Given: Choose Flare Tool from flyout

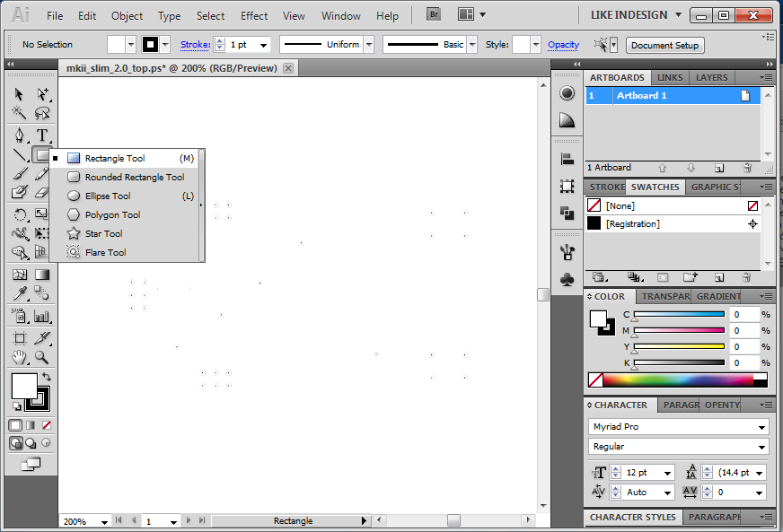Looking at the screenshot, I should coord(126,252).
